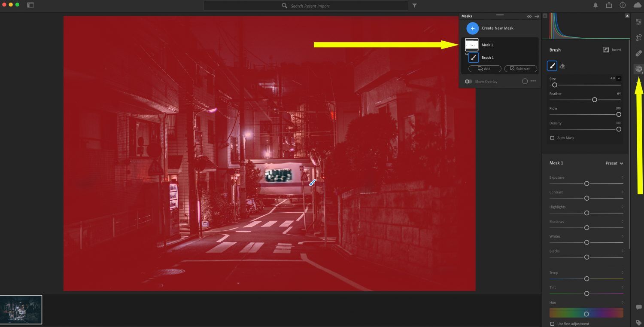Click Create New Mask label
The height and width of the screenshot is (327, 644).
pyautogui.click(x=498, y=28)
